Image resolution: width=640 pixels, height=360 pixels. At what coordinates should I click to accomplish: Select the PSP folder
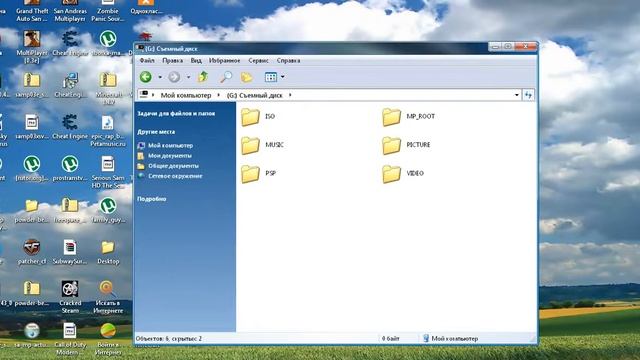(258, 174)
